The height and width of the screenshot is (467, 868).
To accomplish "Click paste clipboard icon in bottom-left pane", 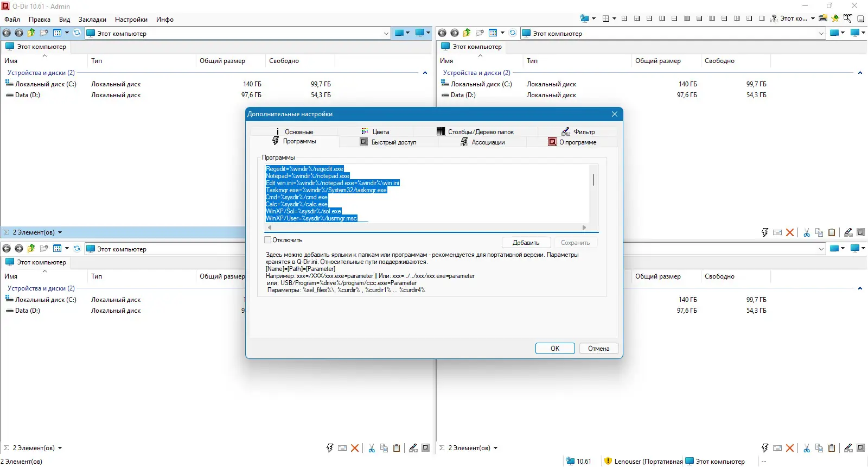I will (x=397, y=448).
